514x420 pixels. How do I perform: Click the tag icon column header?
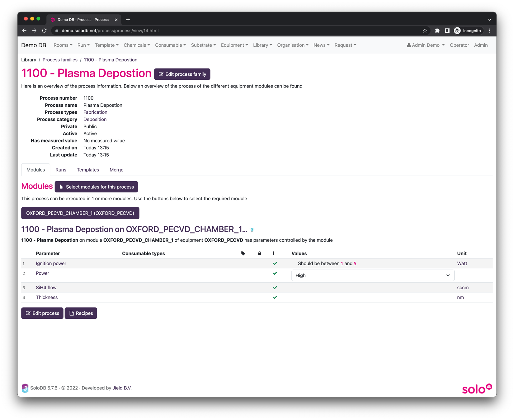point(243,253)
